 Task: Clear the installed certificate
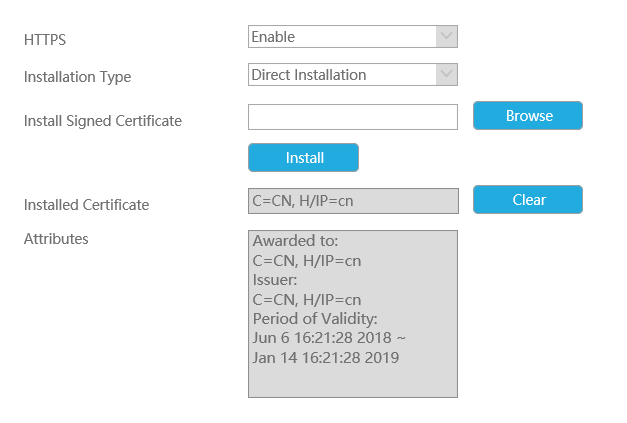point(528,200)
